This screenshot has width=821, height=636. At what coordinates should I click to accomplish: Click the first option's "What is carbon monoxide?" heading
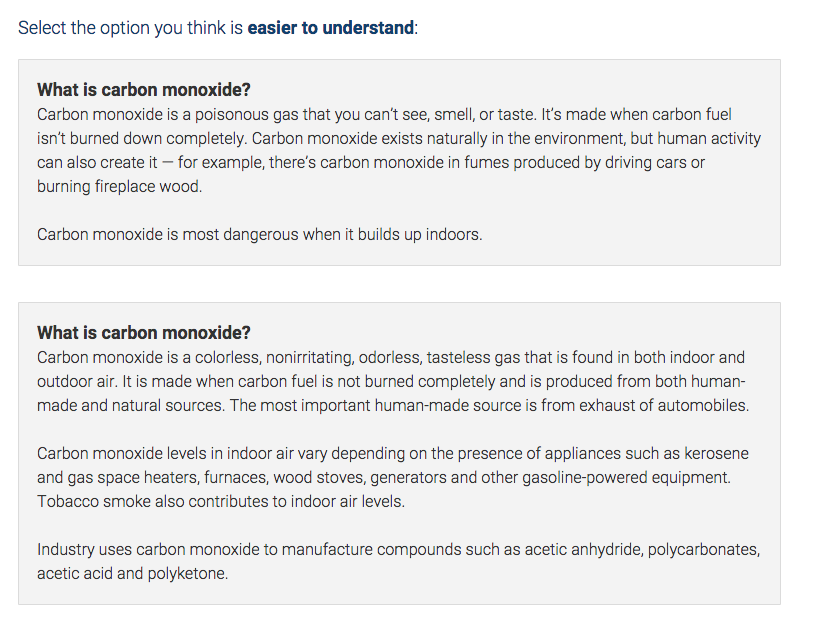click(x=144, y=90)
